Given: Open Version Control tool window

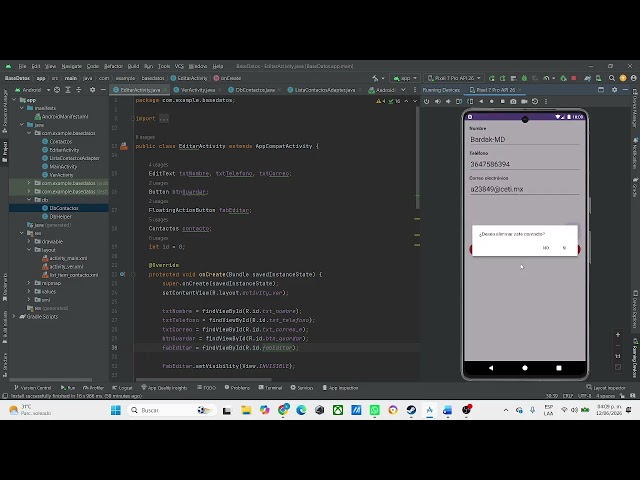Looking at the screenshot, I should [x=33, y=388].
